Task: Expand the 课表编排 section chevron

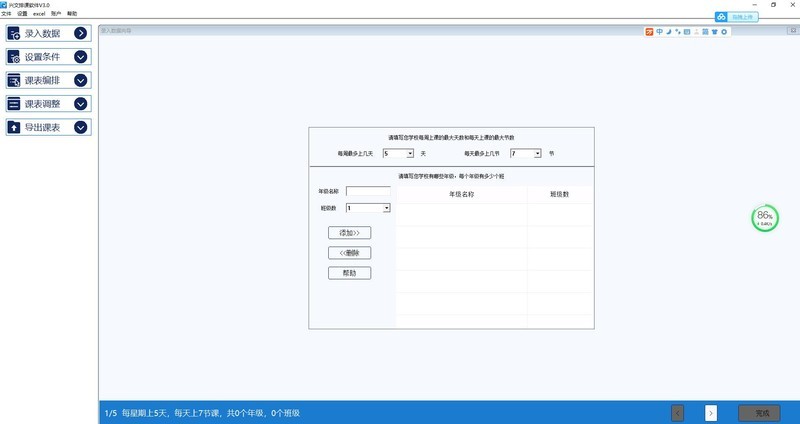Action: (81, 80)
